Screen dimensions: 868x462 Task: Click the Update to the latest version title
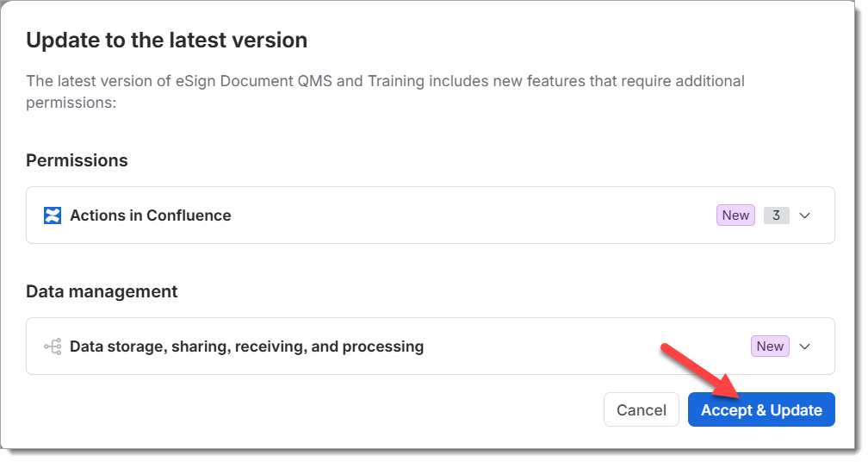(x=167, y=41)
